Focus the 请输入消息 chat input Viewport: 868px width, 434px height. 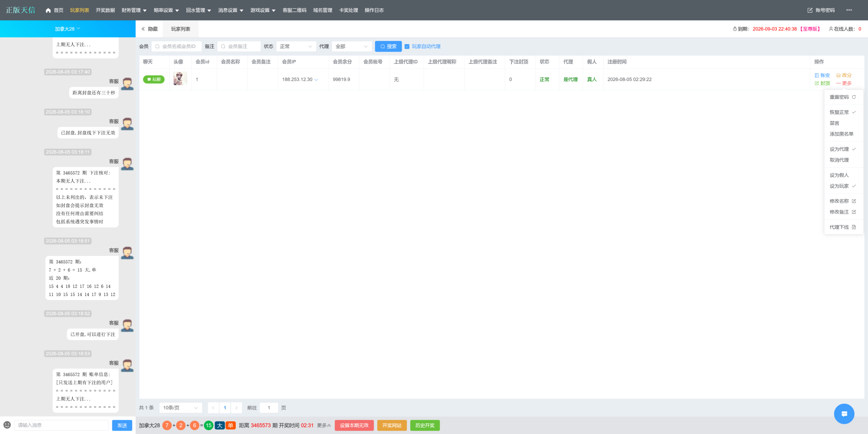coord(61,425)
